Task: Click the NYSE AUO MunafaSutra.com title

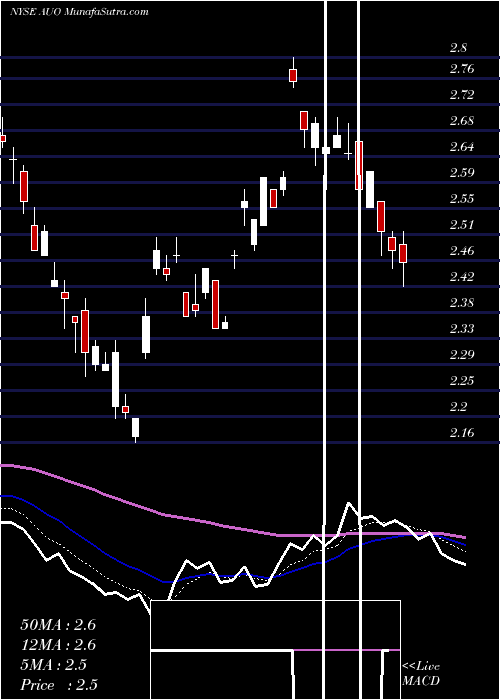Action: click(x=79, y=12)
